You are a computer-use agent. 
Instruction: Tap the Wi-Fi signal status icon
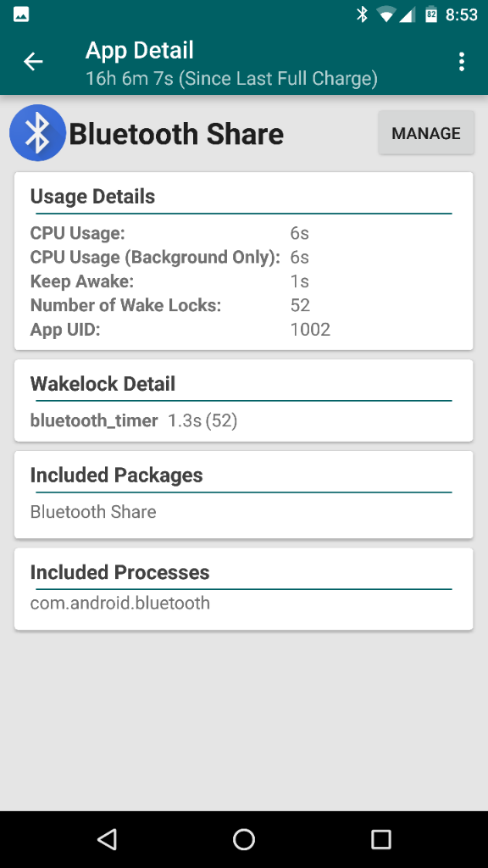pos(386,15)
